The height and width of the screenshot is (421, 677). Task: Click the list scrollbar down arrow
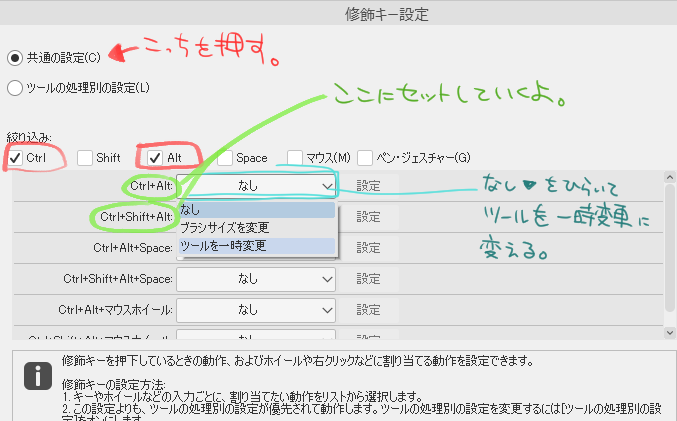click(670, 332)
